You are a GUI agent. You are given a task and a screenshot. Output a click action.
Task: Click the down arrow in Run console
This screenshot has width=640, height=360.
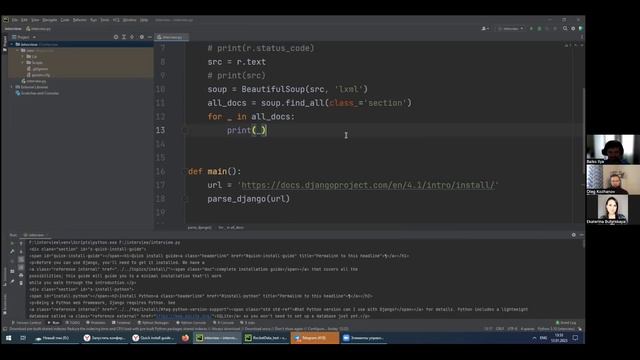21,252
